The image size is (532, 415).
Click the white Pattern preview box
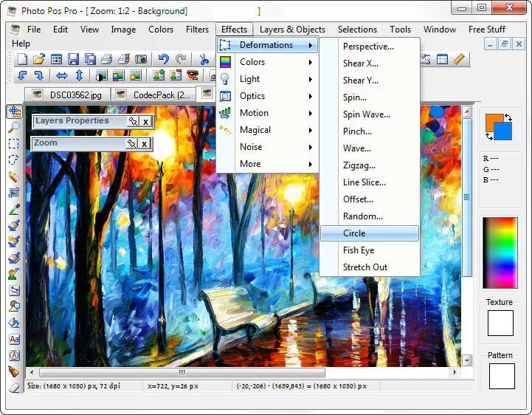[x=502, y=377]
